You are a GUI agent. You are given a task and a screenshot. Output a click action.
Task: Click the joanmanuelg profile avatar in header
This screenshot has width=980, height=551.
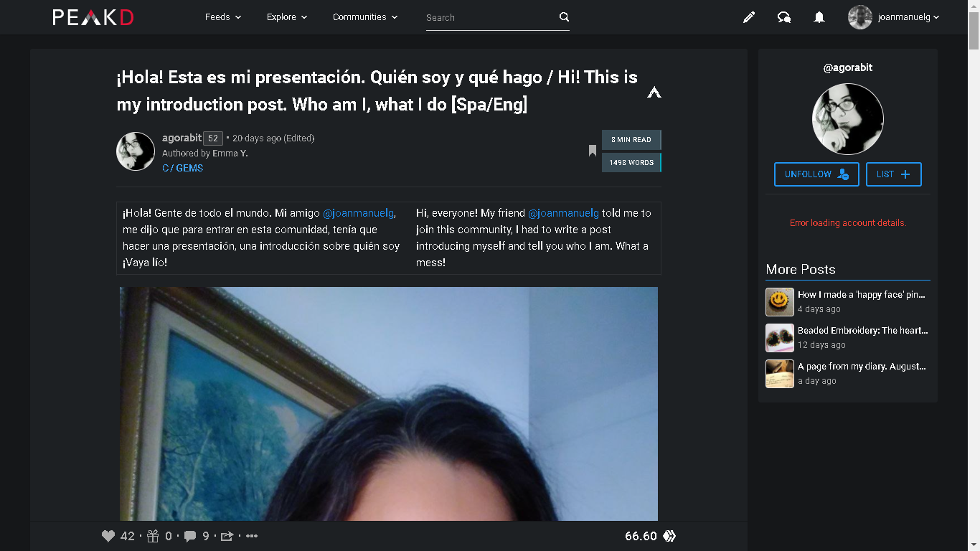click(x=860, y=17)
